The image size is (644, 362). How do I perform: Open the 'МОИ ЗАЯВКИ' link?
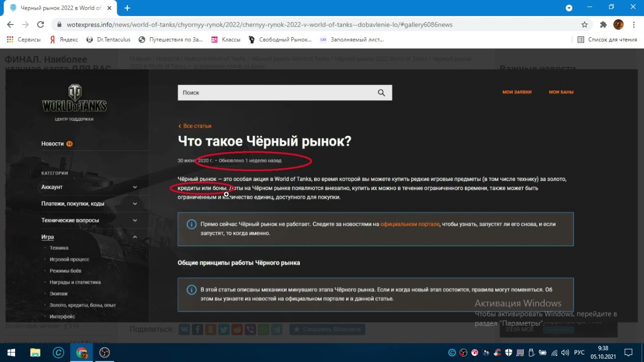coord(517,92)
